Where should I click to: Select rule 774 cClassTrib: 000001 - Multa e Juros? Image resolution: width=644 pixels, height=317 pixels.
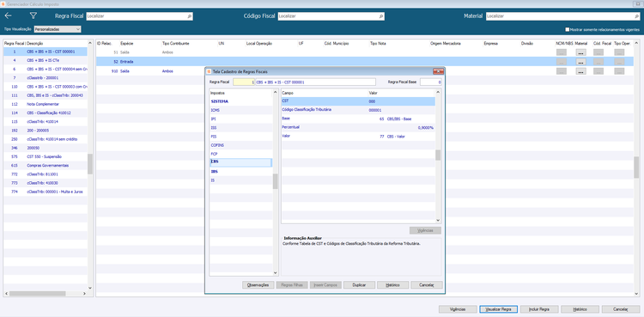(46, 192)
